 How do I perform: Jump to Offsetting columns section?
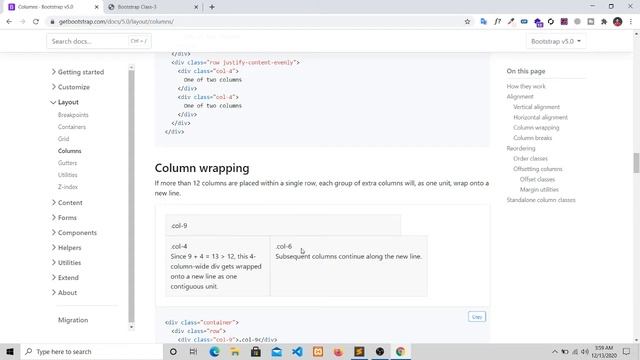(x=538, y=169)
